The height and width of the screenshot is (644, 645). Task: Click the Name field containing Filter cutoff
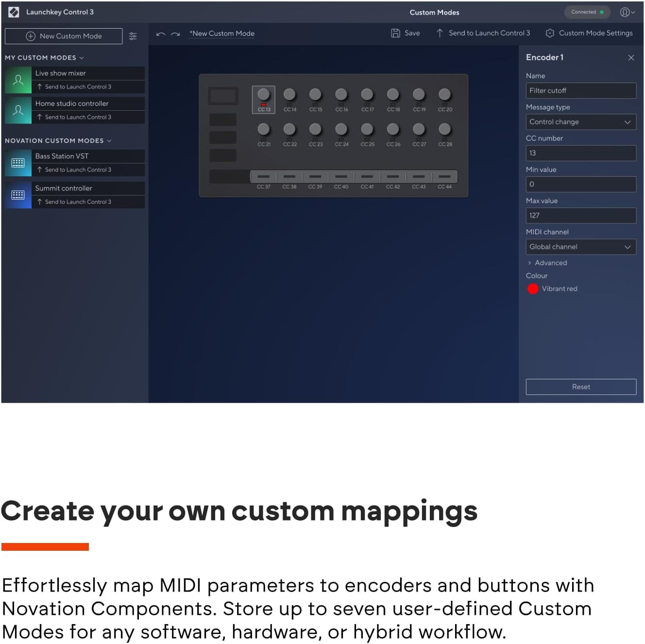[581, 91]
